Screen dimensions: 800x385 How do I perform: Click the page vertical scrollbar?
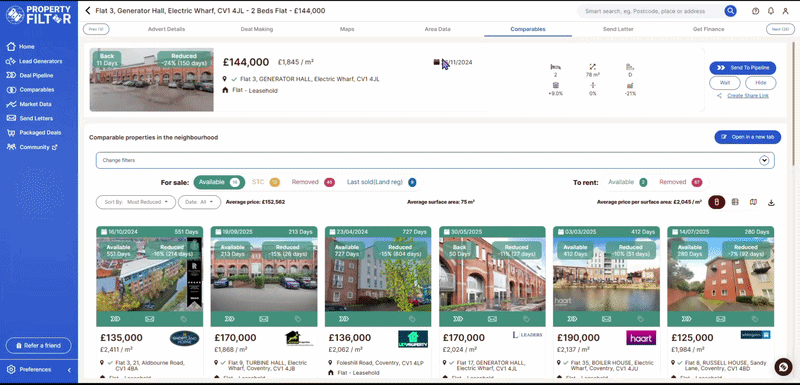[793, 105]
